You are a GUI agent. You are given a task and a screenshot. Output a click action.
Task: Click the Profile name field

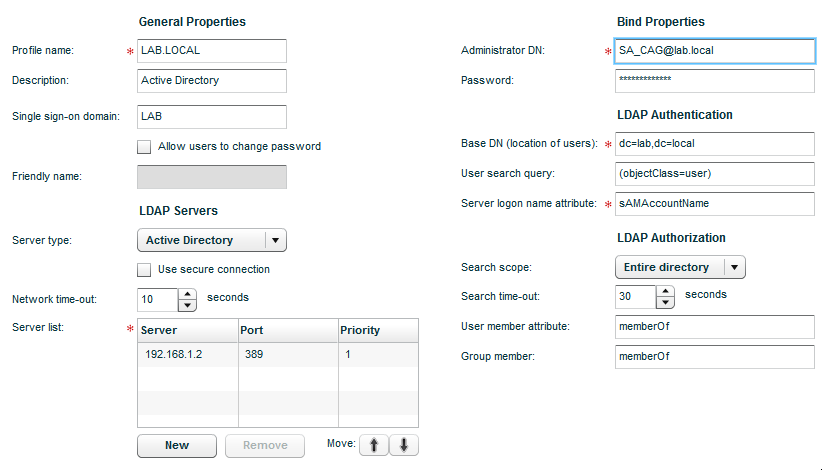[x=212, y=51]
